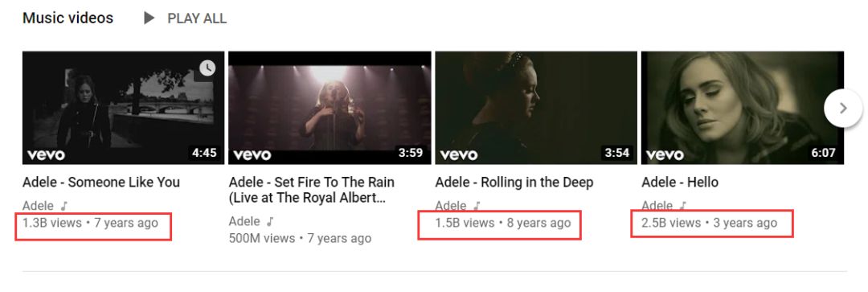Viewport: 868px width, 292px height.
Task: Click the Music videos section heading
Action: pyautogui.click(x=68, y=19)
